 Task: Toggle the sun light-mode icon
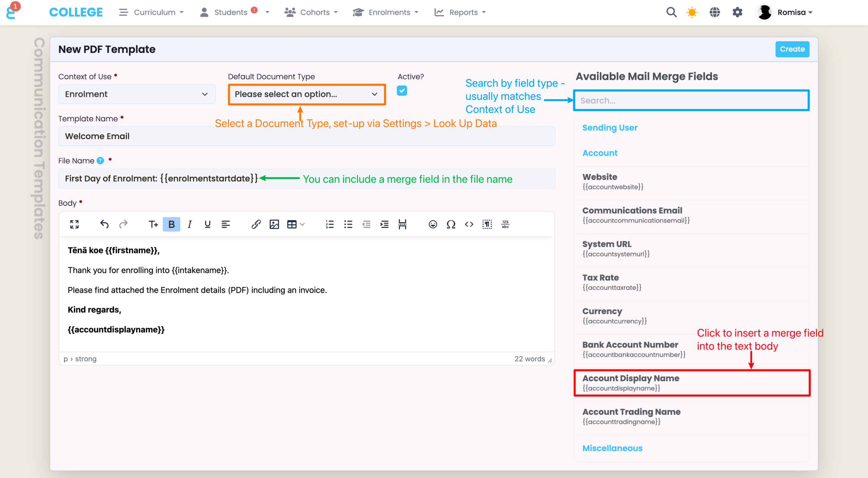[x=692, y=13]
